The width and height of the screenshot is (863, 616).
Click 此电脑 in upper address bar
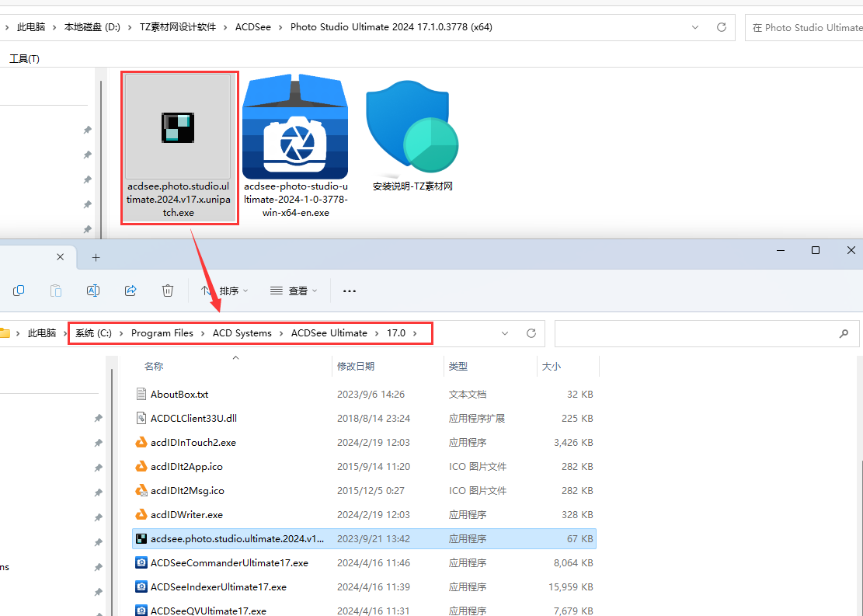[31, 27]
